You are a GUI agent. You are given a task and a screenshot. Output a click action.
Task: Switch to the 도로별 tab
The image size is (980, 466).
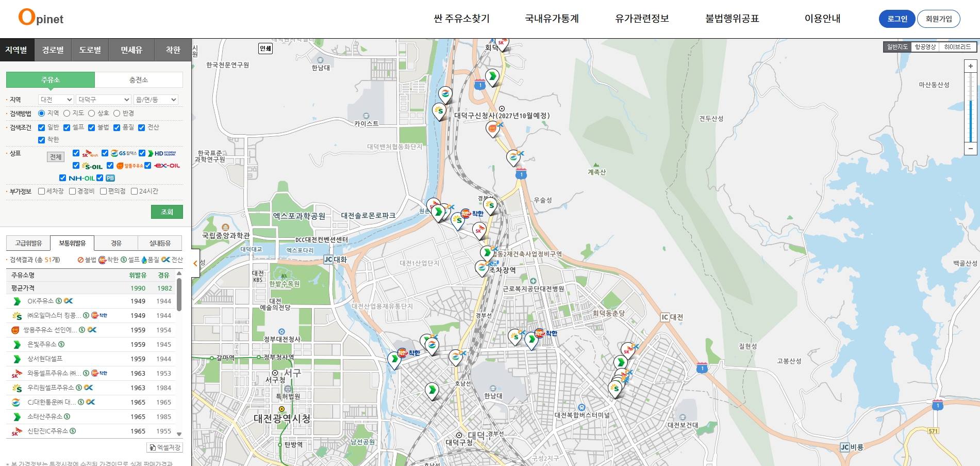90,50
